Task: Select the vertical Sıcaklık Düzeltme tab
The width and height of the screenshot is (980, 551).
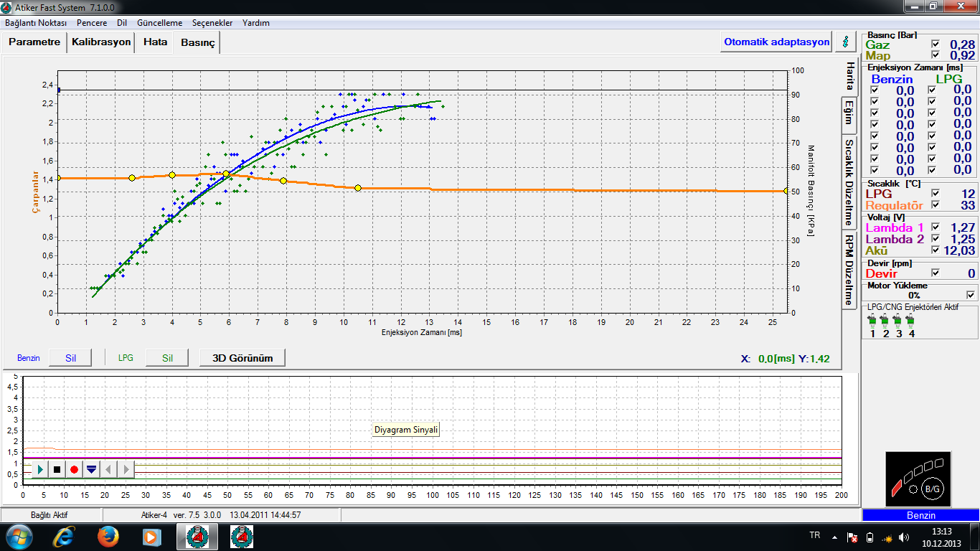Action: pos(849,182)
